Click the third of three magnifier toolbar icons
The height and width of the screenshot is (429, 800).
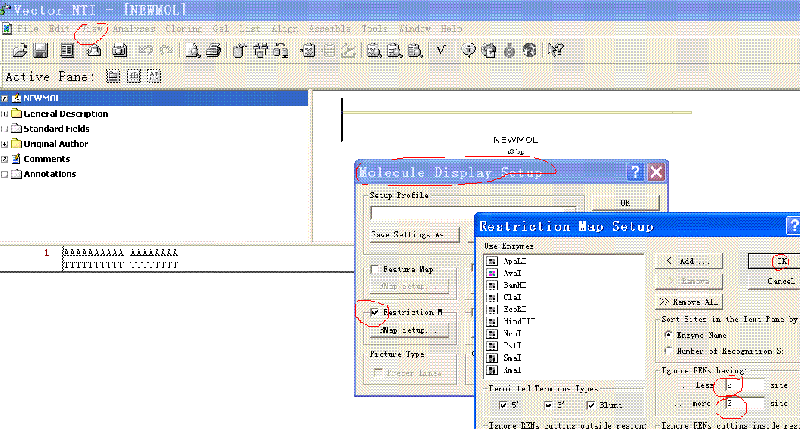click(x=415, y=50)
